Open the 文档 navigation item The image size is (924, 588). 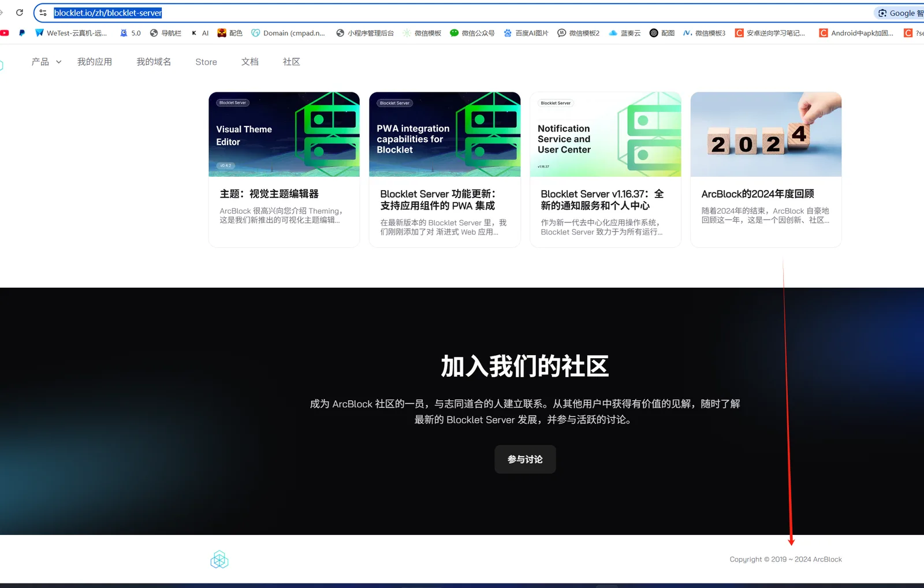pyautogui.click(x=250, y=62)
